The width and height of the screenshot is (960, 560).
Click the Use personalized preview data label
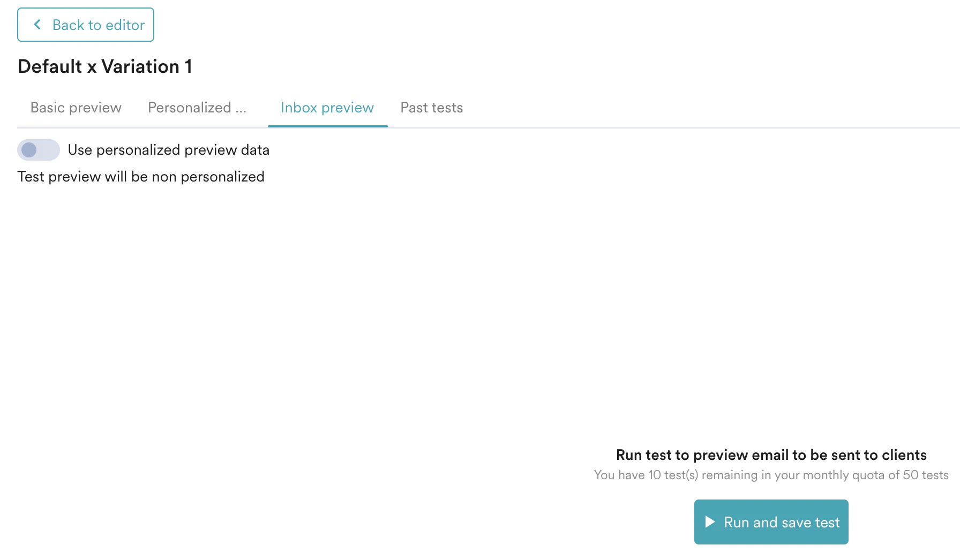tap(168, 150)
